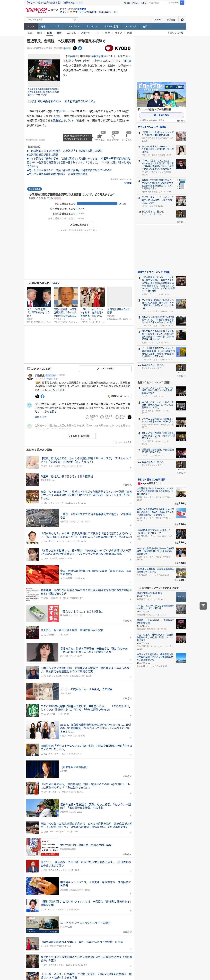Open related link about ロシアが中国の空挺部隊に訓練
This screenshot has width=210, height=980.
point(57,174)
